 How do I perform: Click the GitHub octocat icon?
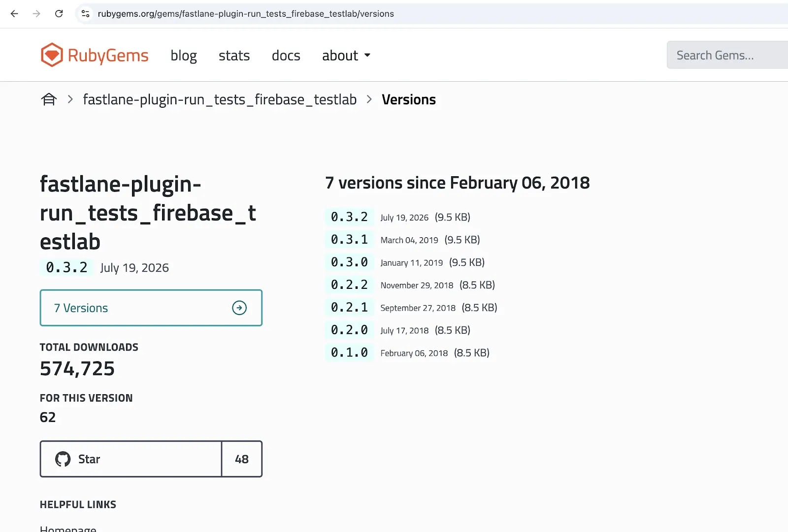coord(63,459)
